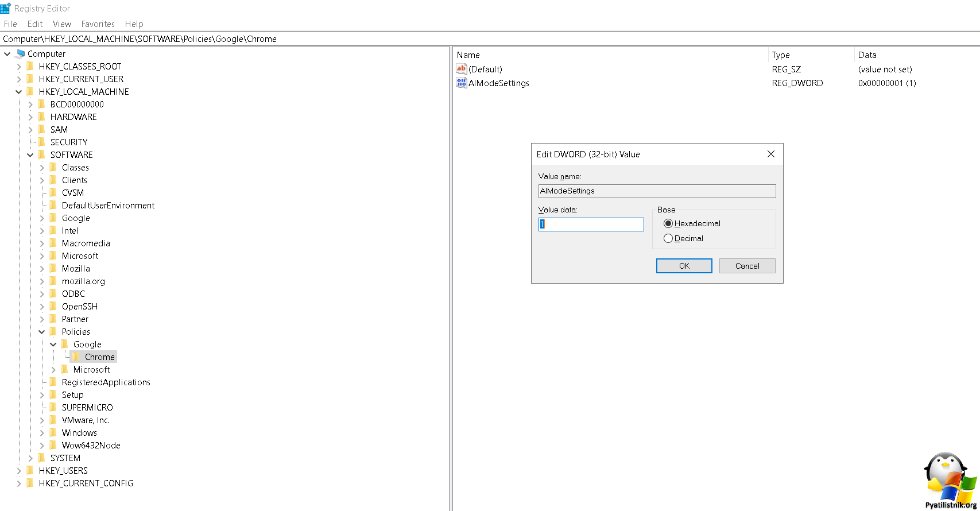This screenshot has width=980, height=511.
Task: Click the AIModeSettings DWORD value icon
Action: coord(461,83)
